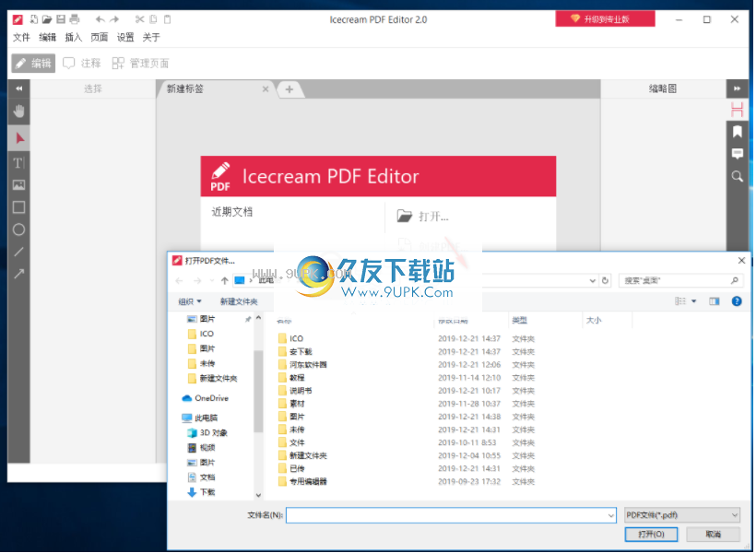Click the blue help icon in dialog

point(738,301)
